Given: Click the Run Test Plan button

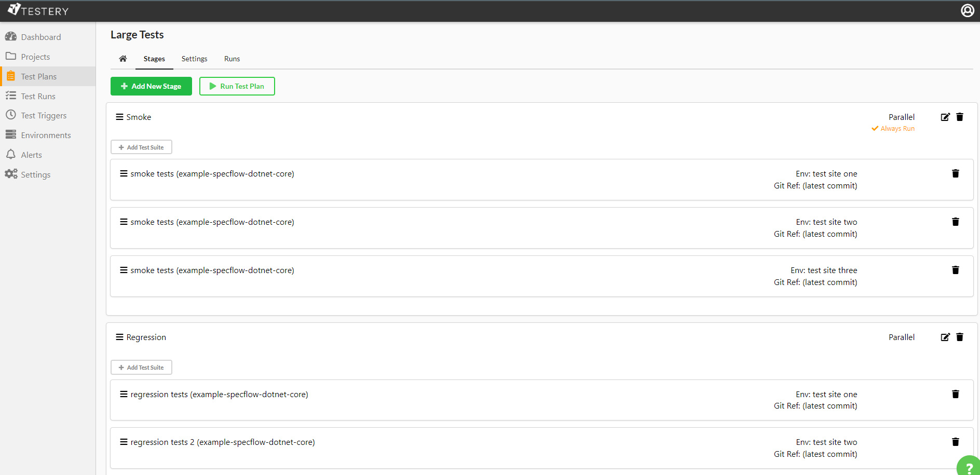Looking at the screenshot, I should [237, 86].
